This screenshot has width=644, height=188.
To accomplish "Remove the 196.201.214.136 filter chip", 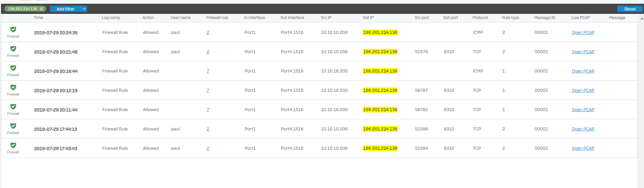I will (x=41, y=9).
